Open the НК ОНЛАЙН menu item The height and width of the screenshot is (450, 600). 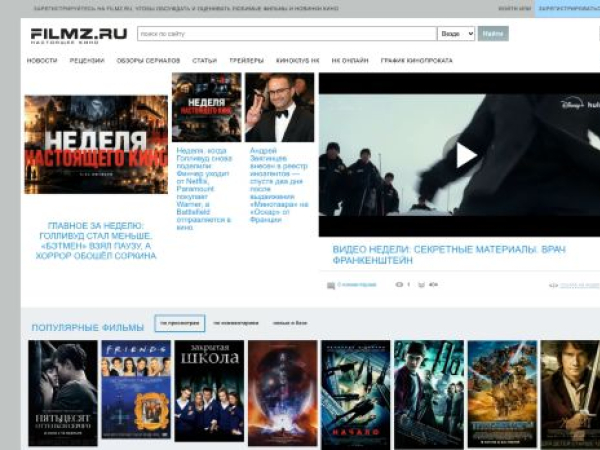pyautogui.click(x=350, y=60)
